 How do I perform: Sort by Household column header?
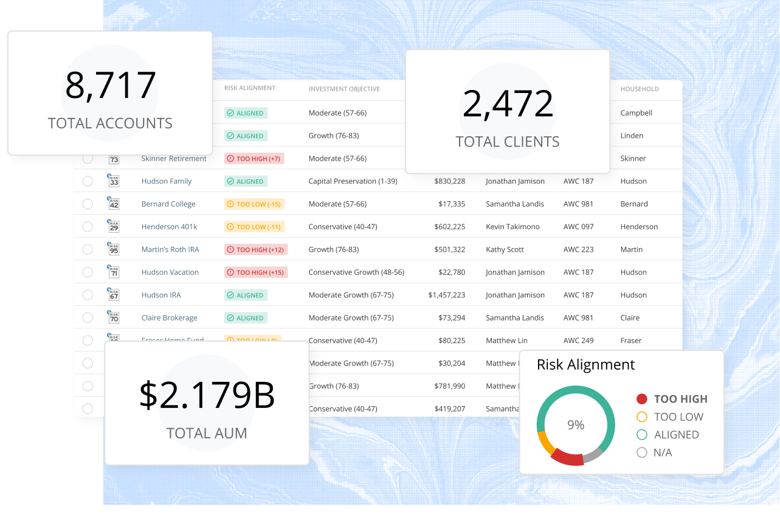pos(640,89)
